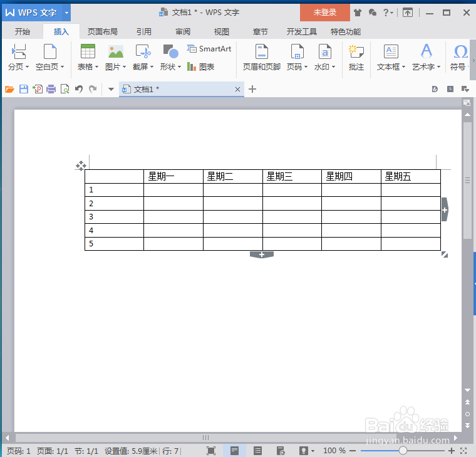Expand the 文本框 dropdown arrow
Viewport: 476px width, 457px height.
(404, 67)
